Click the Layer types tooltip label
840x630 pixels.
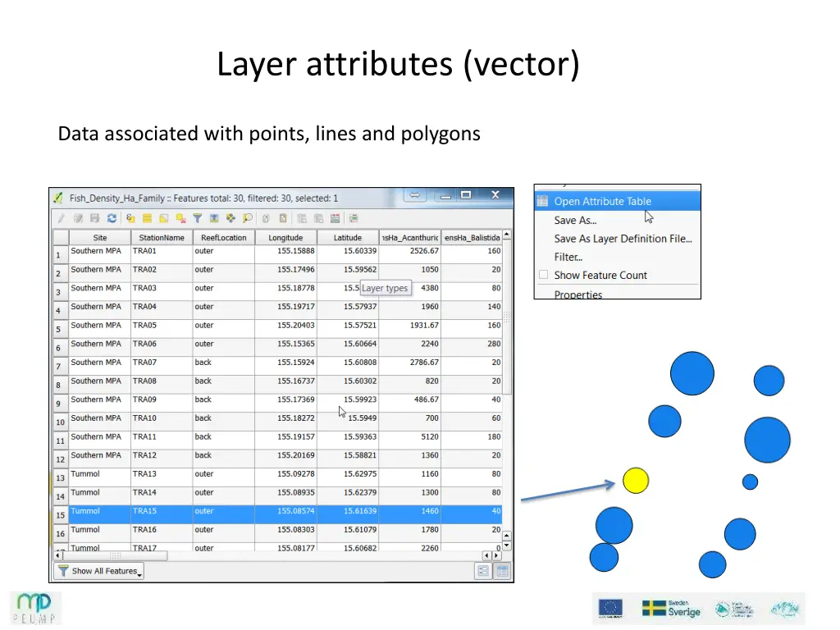(385, 288)
